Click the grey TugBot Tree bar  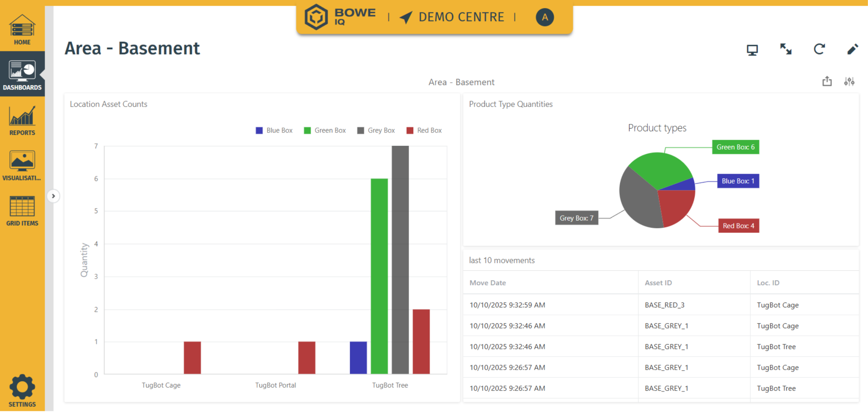[400, 260]
